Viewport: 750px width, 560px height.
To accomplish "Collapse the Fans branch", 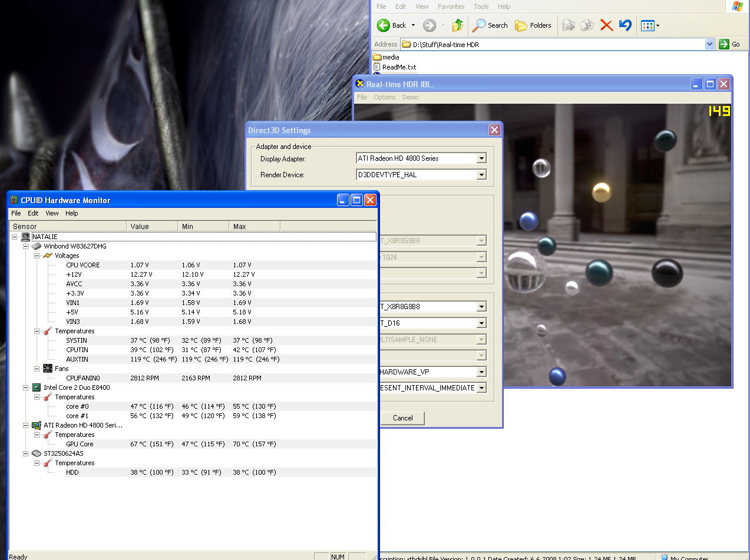I will coord(37,369).
